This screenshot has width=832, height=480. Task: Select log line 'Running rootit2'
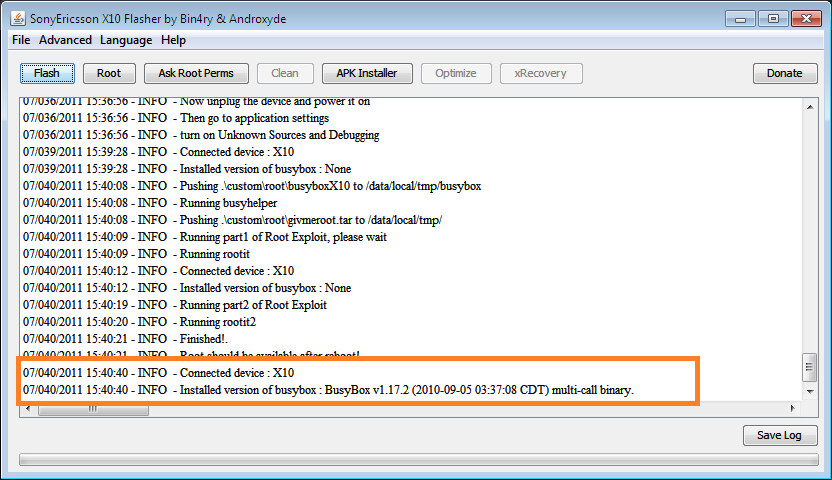(x=140, y=321)
